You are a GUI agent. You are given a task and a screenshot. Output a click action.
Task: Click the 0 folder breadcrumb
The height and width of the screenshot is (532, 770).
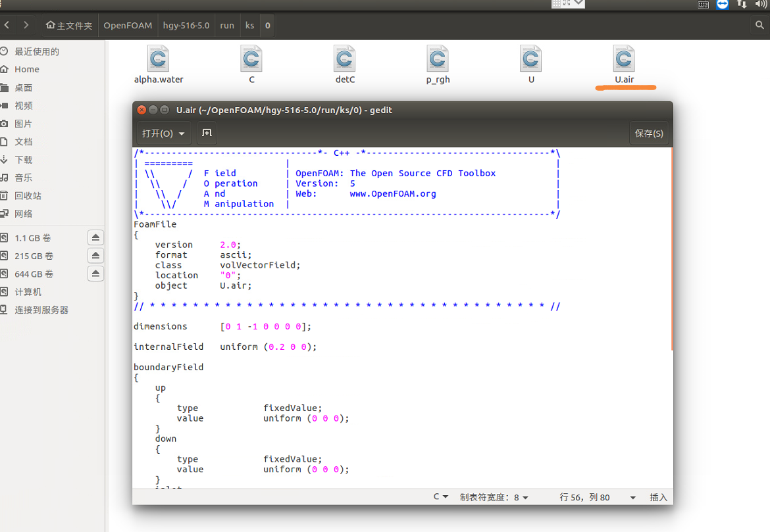267,26
